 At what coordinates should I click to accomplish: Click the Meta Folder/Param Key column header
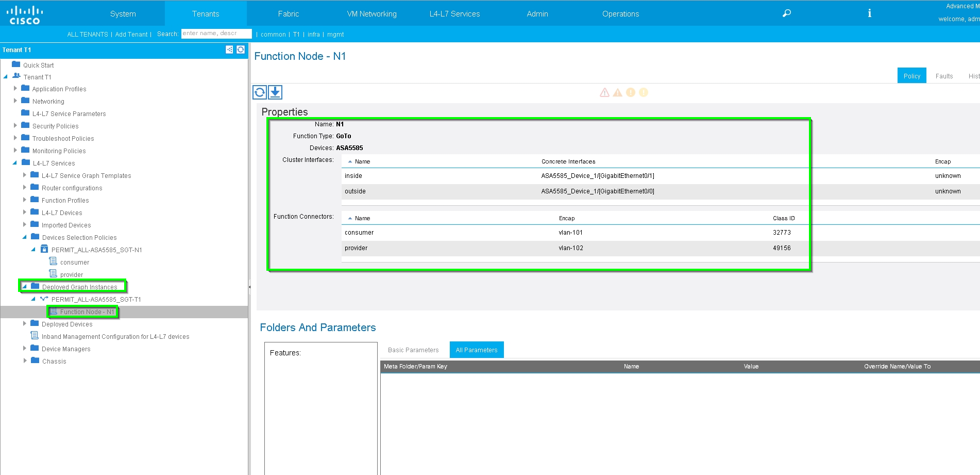tap(415, 367)
